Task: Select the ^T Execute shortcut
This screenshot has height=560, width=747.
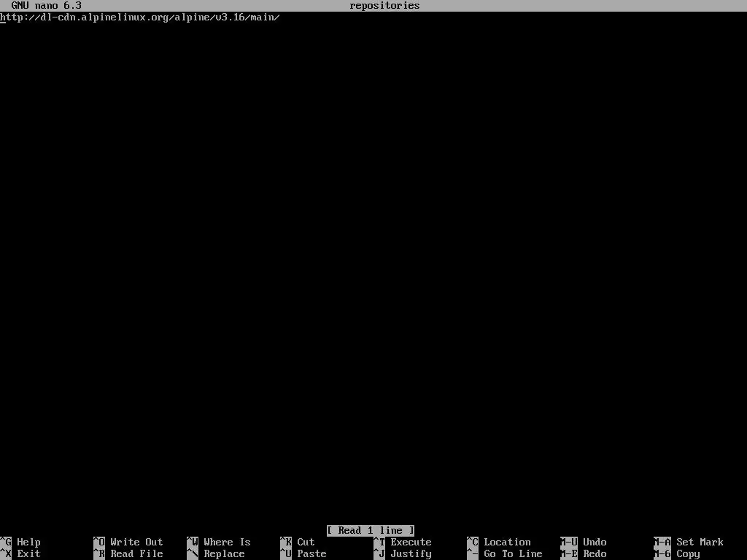Action: (x=403, y=542)
